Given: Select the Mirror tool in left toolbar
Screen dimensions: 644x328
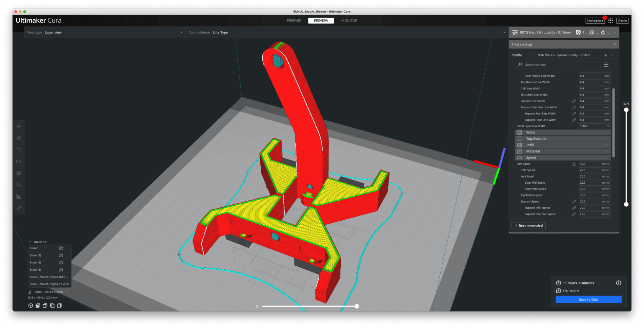Looking at the screenshot, I should tap(19, 162).
